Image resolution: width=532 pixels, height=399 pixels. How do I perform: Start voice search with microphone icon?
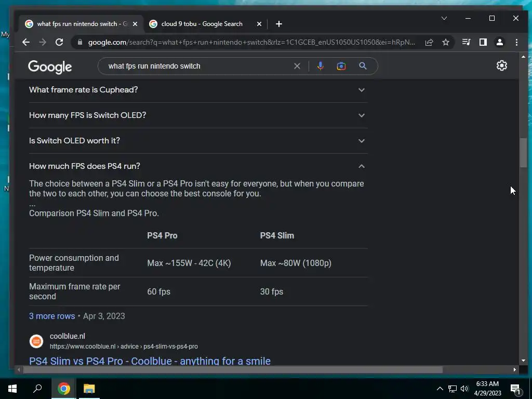click(x=320, y=66)
